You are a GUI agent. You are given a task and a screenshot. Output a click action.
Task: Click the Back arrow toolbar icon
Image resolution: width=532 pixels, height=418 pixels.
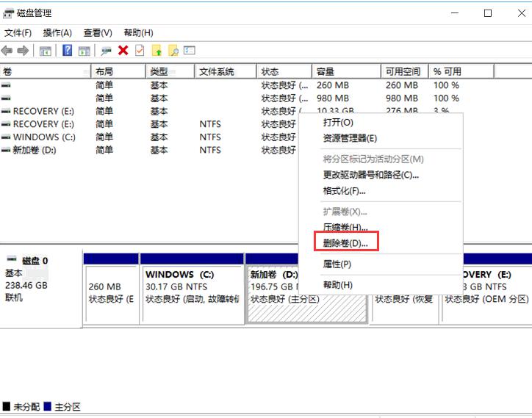pos(7,51)
